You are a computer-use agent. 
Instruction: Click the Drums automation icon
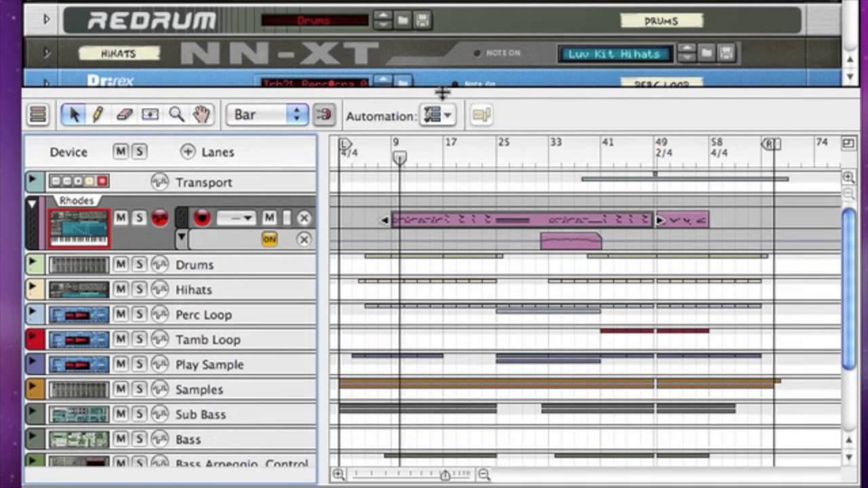(x=159, y=264)
